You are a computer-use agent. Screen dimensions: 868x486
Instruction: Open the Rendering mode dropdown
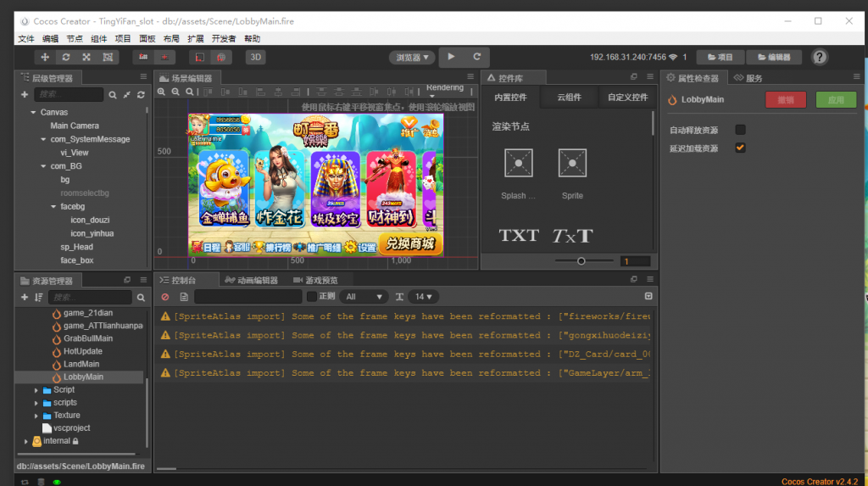click(x=444, y=90)
